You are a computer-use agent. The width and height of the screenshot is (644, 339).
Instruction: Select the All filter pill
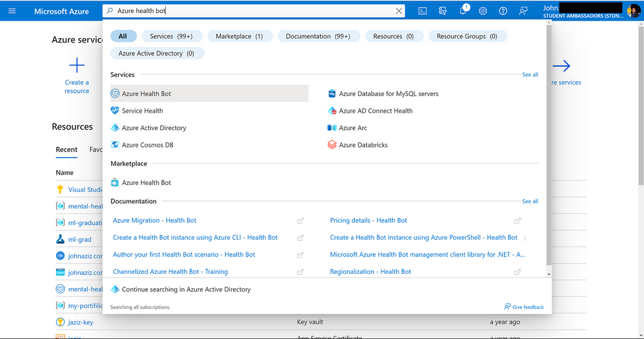(x=123, y=36)
